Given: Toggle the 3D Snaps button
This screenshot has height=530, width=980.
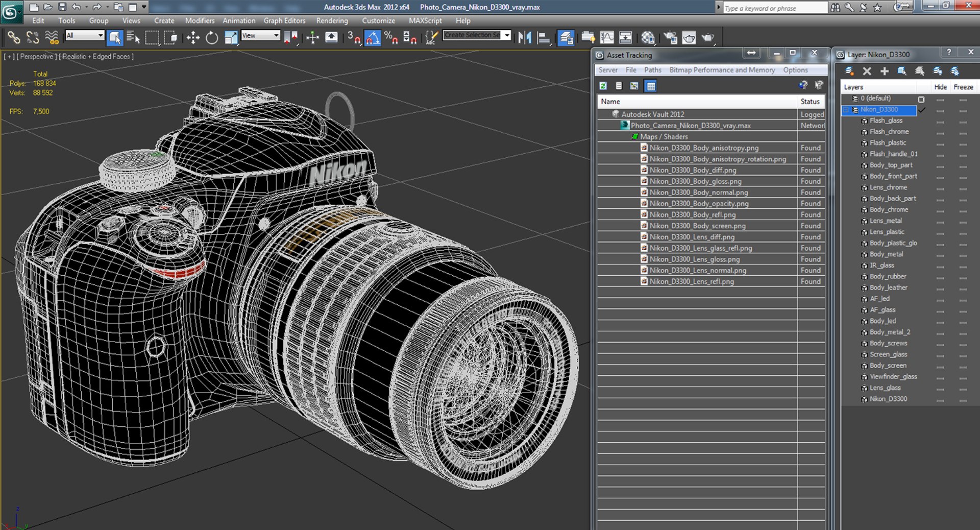Looking at the screenshot, I should pos(354,37).
